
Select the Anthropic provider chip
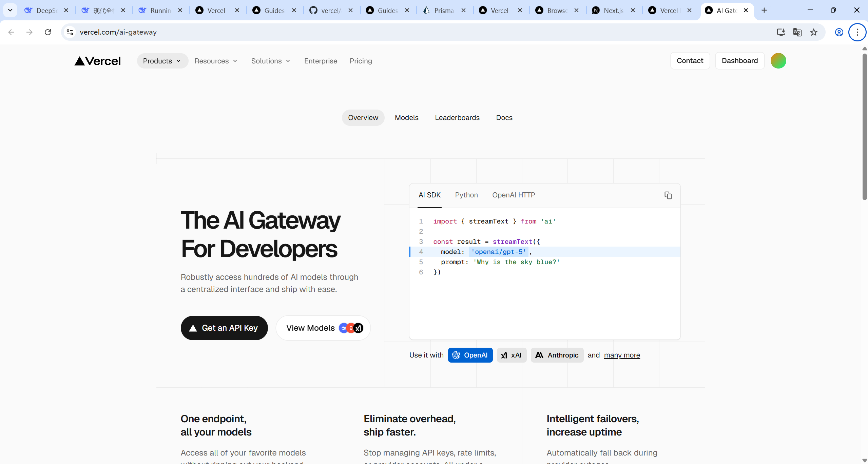coord(557,355)
